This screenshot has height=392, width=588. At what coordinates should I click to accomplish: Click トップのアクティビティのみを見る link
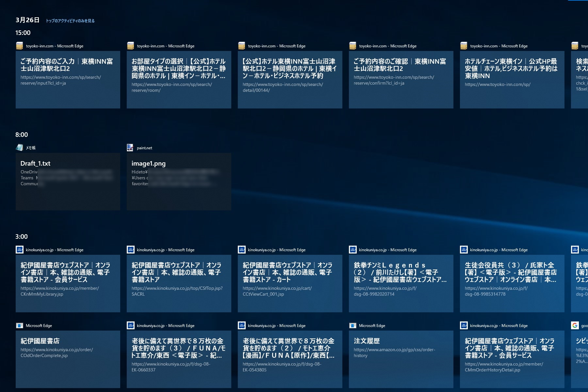70,21
